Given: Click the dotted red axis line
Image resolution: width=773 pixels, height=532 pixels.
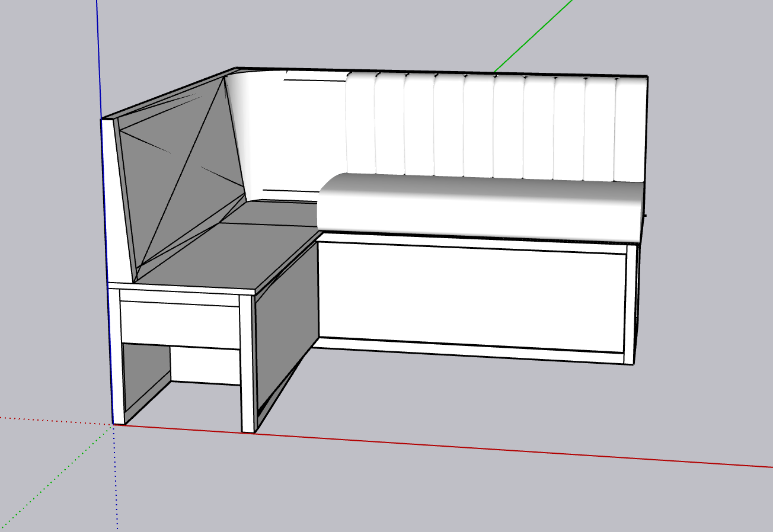Looking at the screenshot, I should pyautogui.click(x=53, y=420).
